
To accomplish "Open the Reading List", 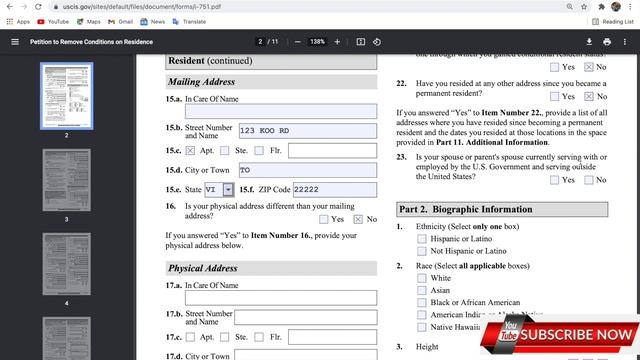I will point(613,22).
